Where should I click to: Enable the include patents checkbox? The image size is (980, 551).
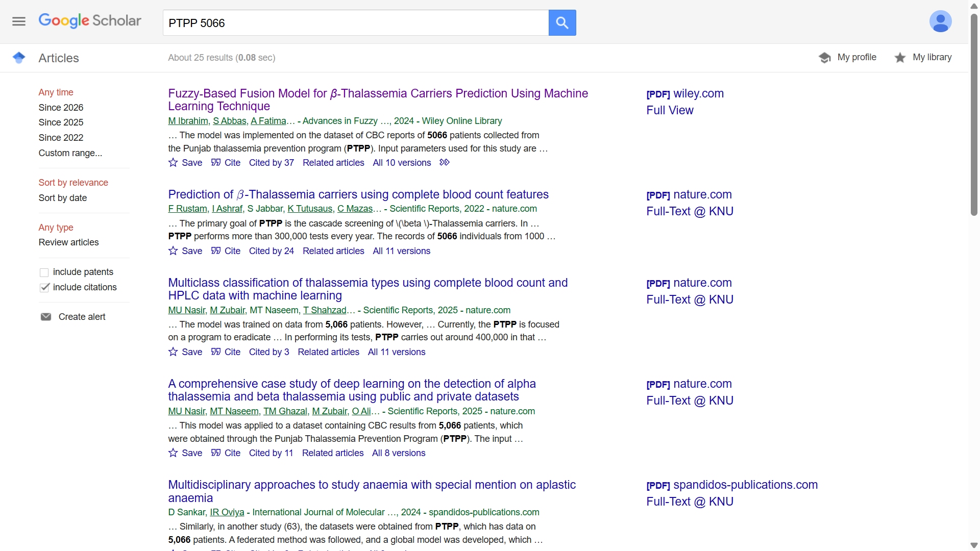pos(44,272)
